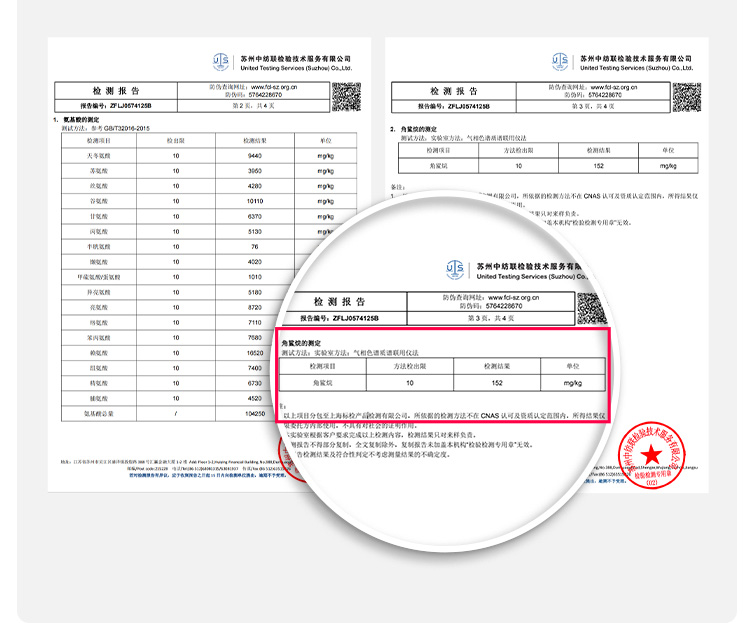754x623 pixels.
Task: Select the result value 4520
Action: point(255,399)
